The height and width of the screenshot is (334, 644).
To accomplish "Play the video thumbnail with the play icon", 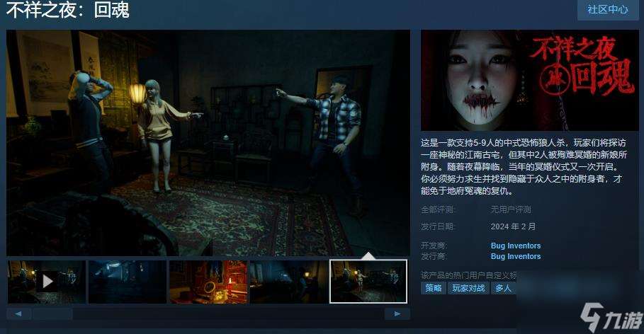I will [47, 282].
